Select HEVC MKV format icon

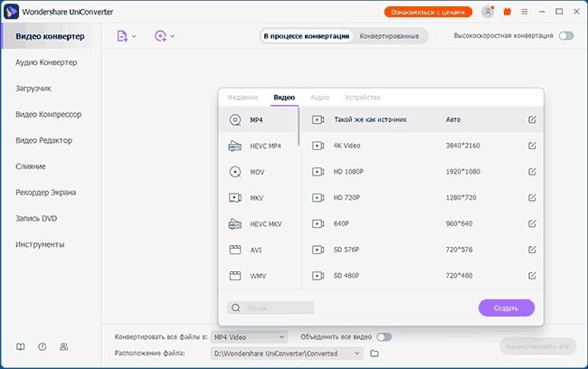coord(235,224)
